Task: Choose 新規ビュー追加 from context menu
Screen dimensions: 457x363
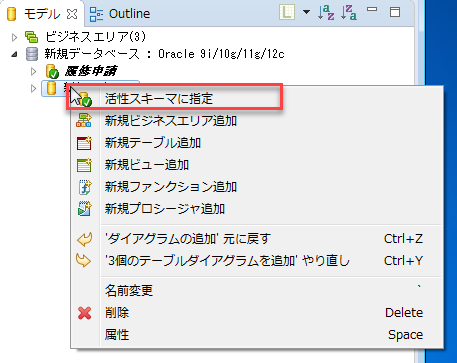Action: pos(257,165)
